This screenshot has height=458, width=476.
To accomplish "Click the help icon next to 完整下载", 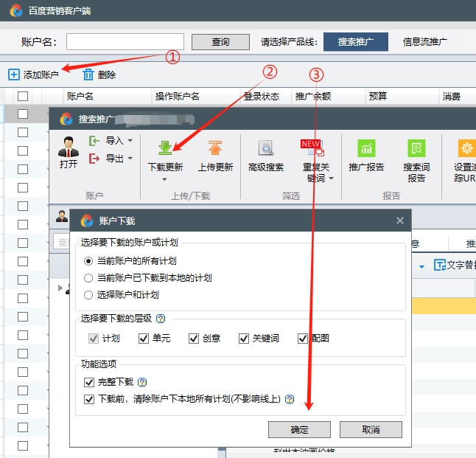I will 142,382.
